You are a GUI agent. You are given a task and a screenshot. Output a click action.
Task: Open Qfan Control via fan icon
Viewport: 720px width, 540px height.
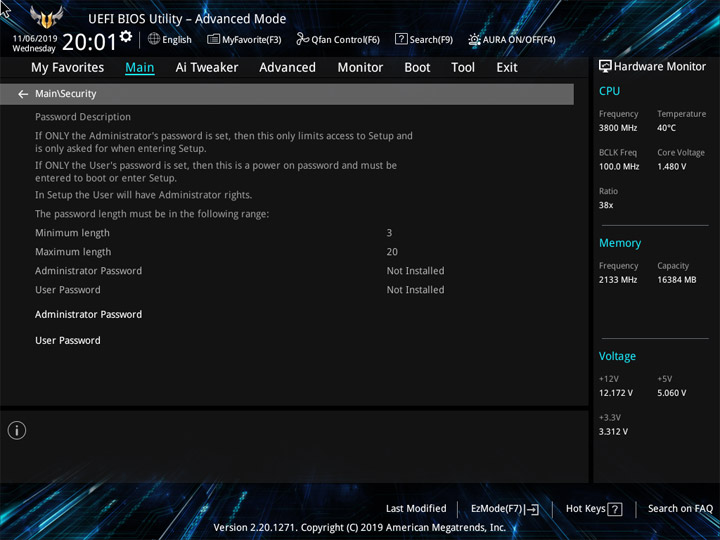302,39
